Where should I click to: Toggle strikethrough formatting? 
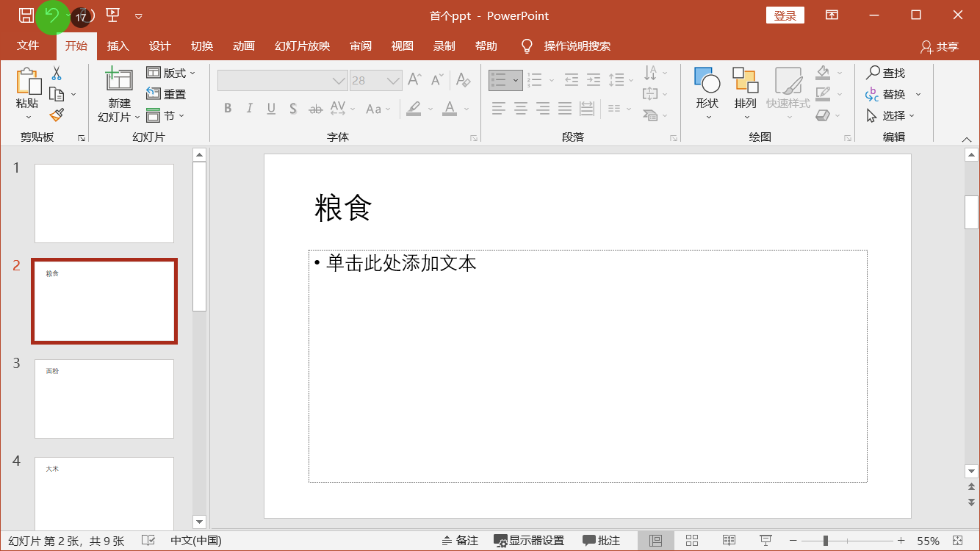[x=316, y=109]
